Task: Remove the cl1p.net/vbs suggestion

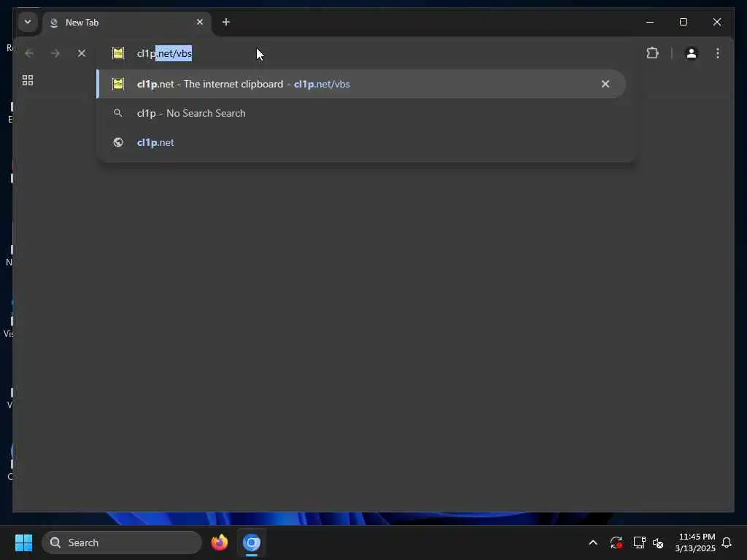Action: (x=605, y=84)
